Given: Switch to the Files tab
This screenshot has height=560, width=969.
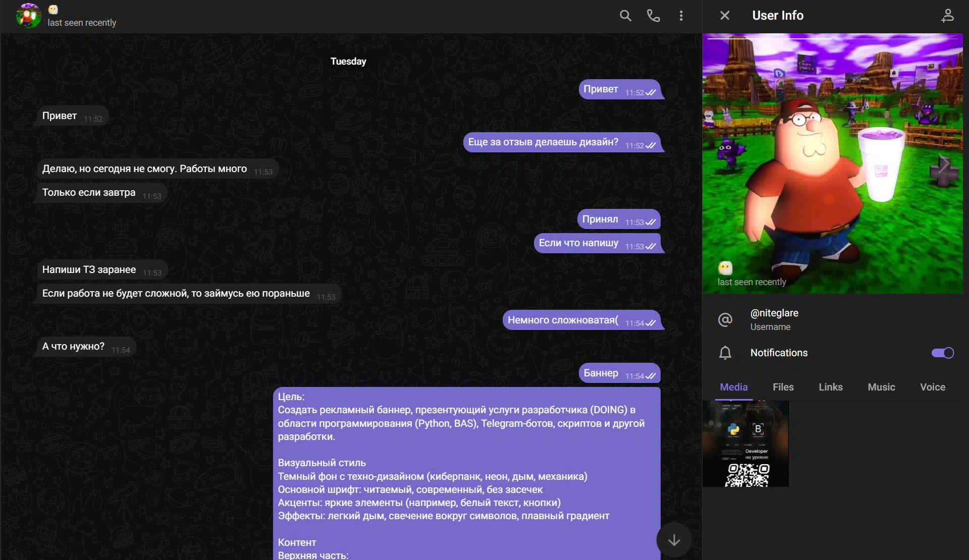Looking at the screenshot, I should coord(783,387).
